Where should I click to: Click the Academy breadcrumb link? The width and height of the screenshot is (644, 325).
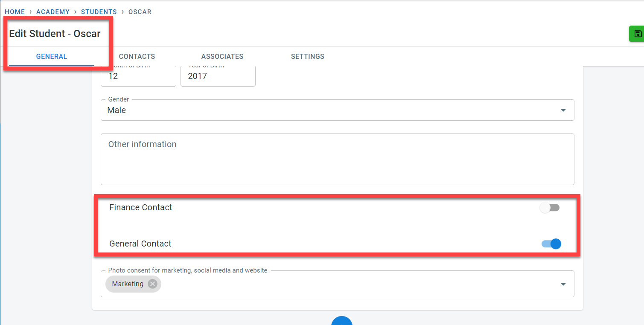pos(53,12)
